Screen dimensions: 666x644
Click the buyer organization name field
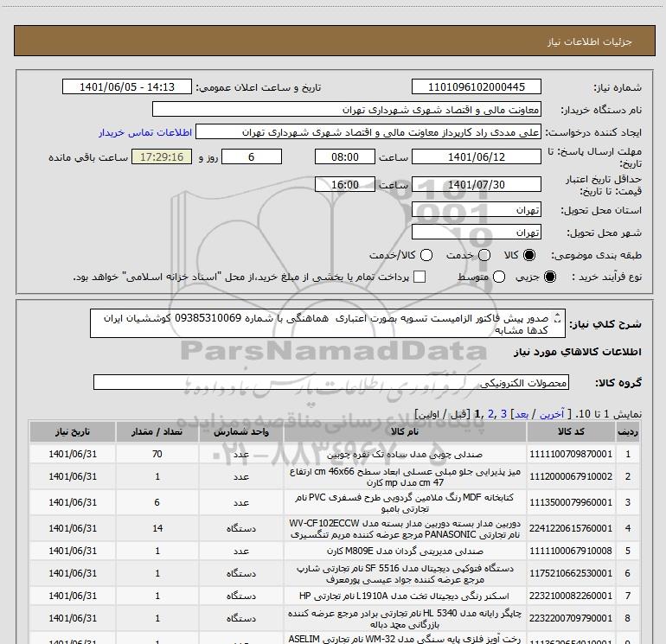tap(347, 110)
